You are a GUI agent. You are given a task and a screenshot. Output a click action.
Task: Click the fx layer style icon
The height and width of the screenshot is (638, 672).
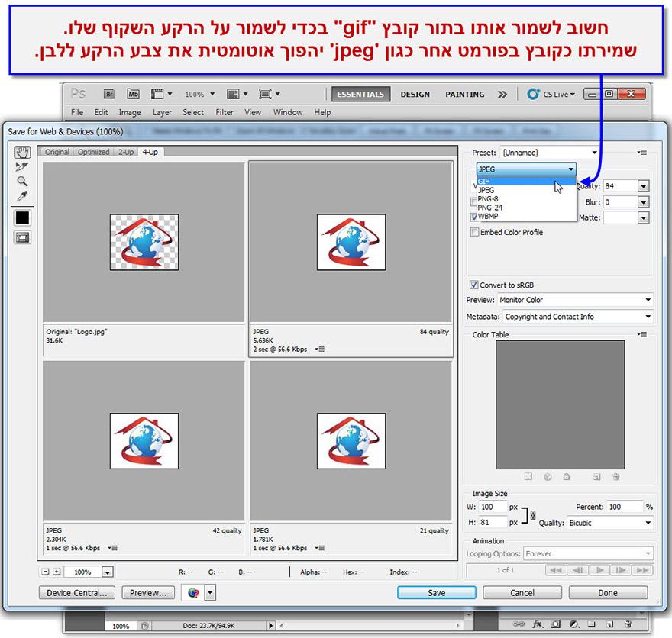(x=538, y=624)
